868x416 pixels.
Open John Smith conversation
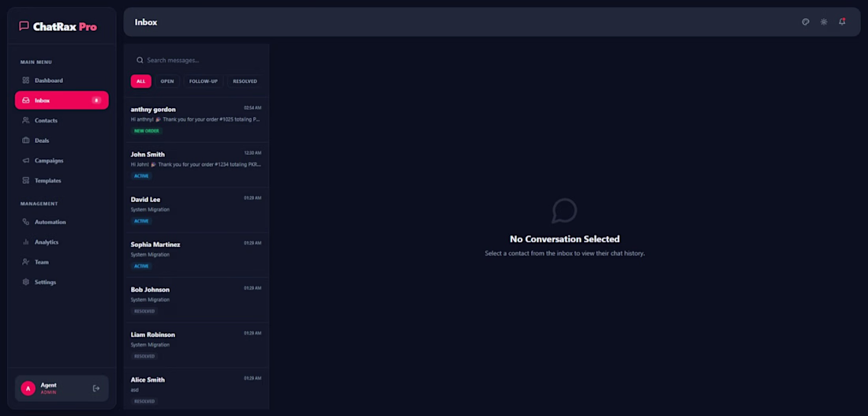tap(196, 164)
